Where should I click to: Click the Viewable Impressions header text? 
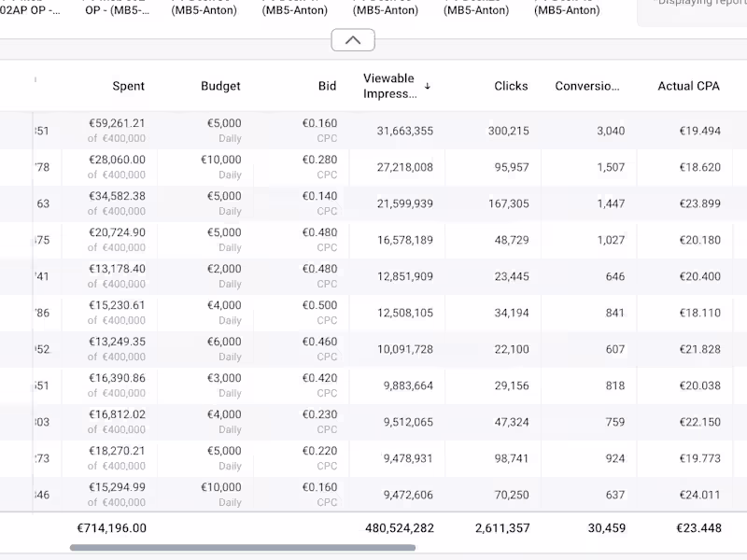coord(388,86)
